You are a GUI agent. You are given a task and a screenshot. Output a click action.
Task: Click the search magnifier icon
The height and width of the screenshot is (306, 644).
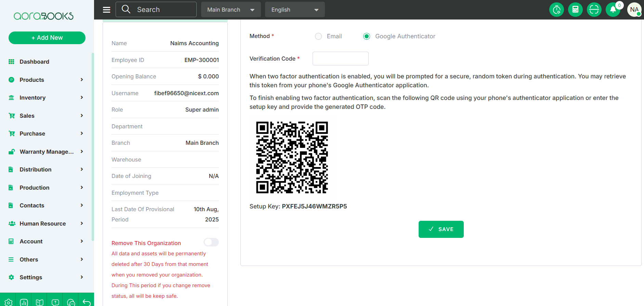point(126,9)
